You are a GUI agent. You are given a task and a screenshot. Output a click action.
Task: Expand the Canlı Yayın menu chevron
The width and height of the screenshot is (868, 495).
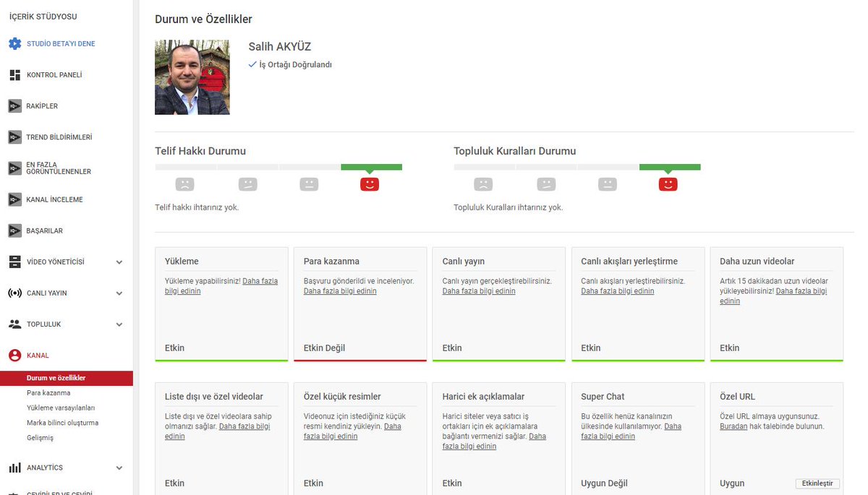coord(119,293)
